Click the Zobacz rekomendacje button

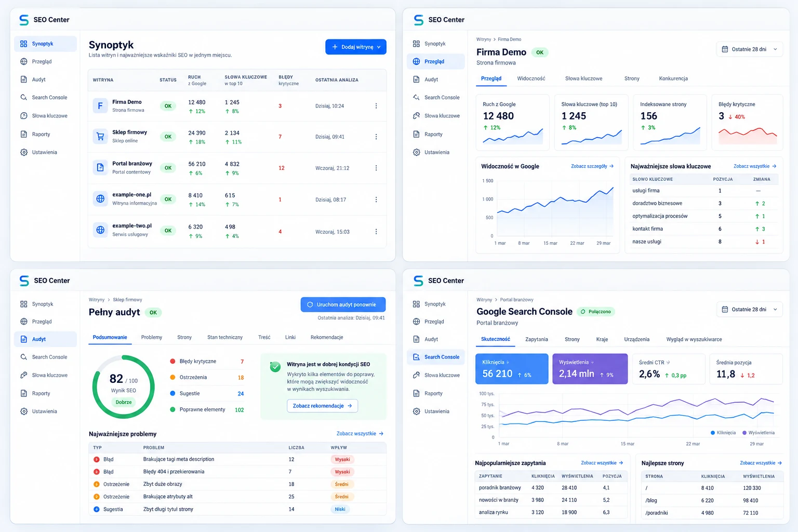[322, 406]
